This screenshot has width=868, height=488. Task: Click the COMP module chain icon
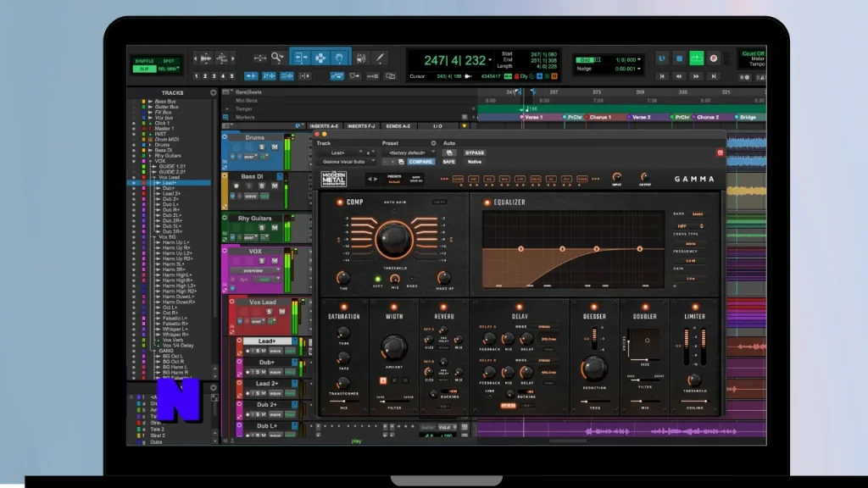[x=458, y=179]
